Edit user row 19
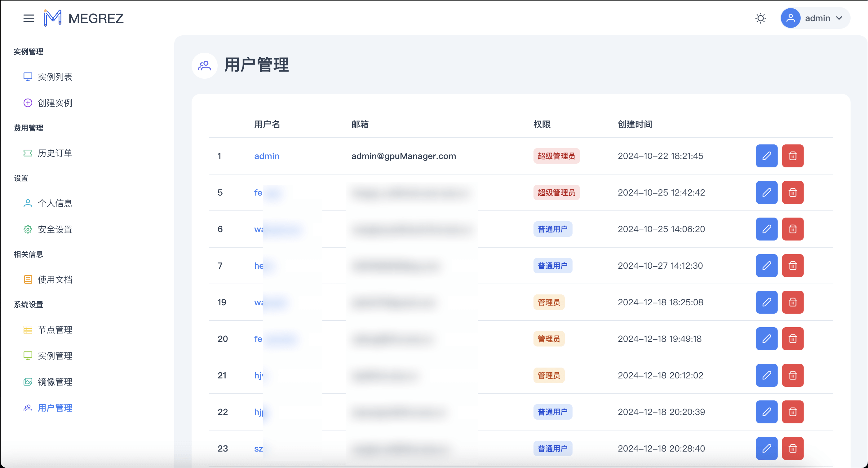This screenshot has width=868, height=468. (x=767, y=302)
